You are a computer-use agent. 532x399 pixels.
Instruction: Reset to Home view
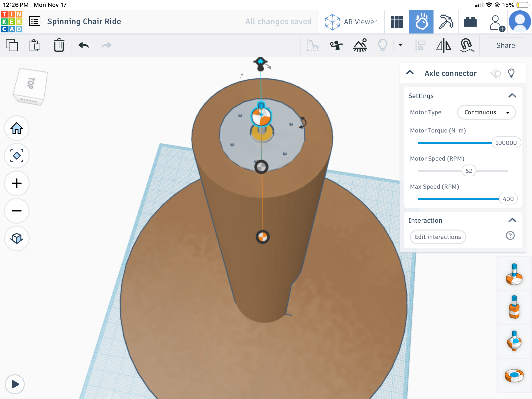(x=17, y=128)
